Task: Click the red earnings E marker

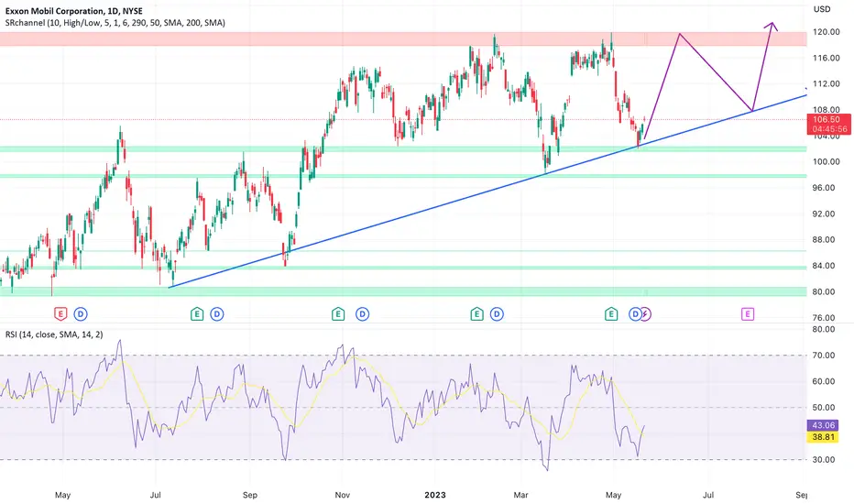Action: tap(60, 313)
